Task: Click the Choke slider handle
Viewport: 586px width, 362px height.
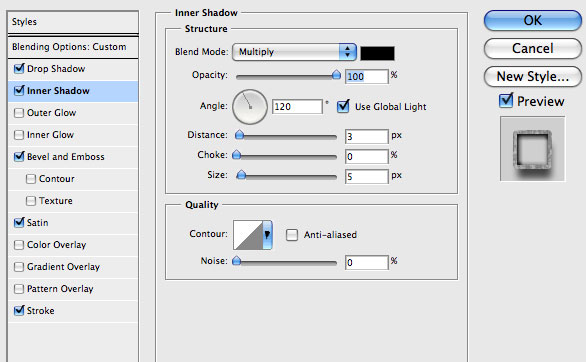Action: pos(237,154)
